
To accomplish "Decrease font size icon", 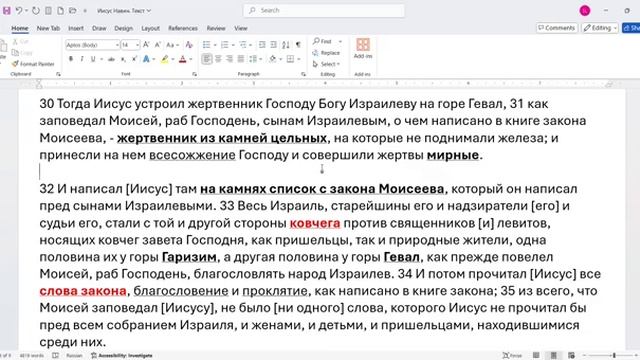I will click(x=158, y=44).
